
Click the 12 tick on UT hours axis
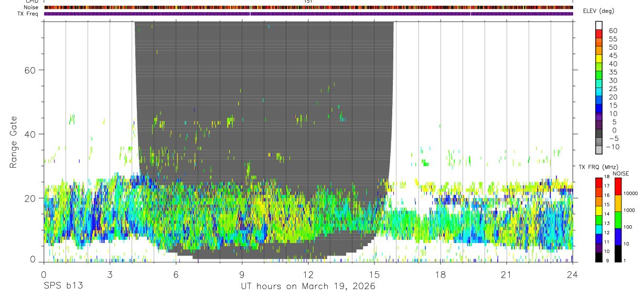[x=308, y=274]
